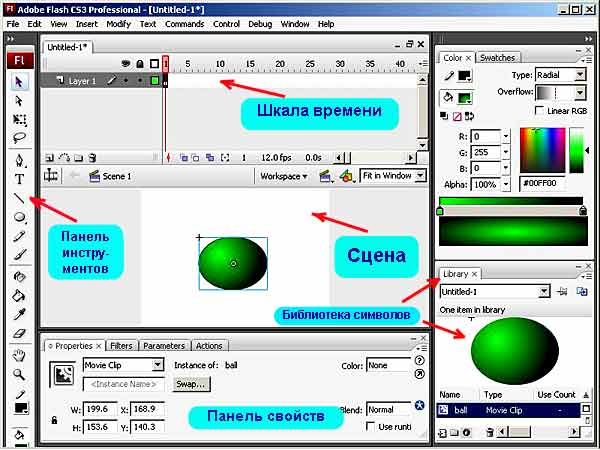The image size is (600, 450).
Task: Open the Edit Symbols icon
Action: pos(347,176)
